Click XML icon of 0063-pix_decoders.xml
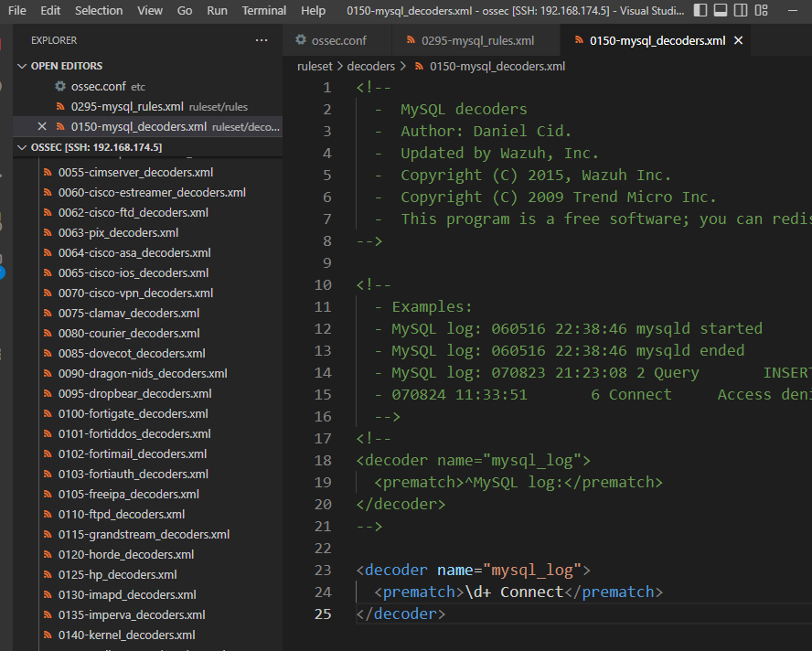Image resolution: width=812 pixels, height=651 pixels. (48, 232)
